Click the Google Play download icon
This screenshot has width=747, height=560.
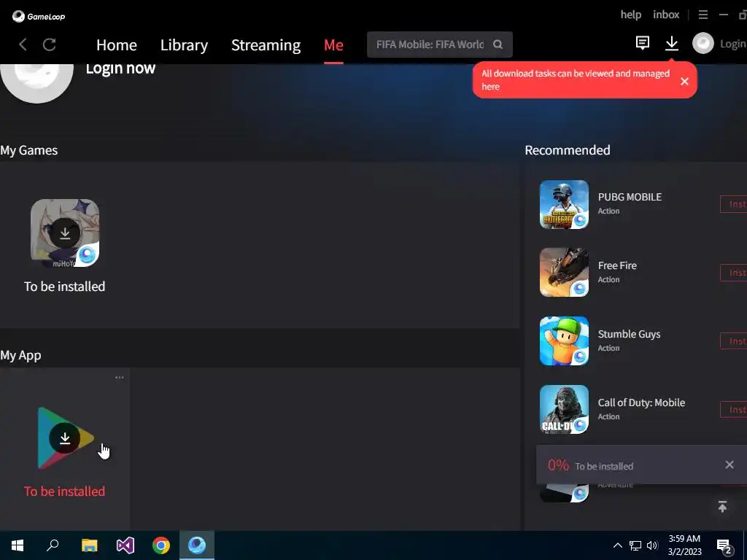coord(65,438)
